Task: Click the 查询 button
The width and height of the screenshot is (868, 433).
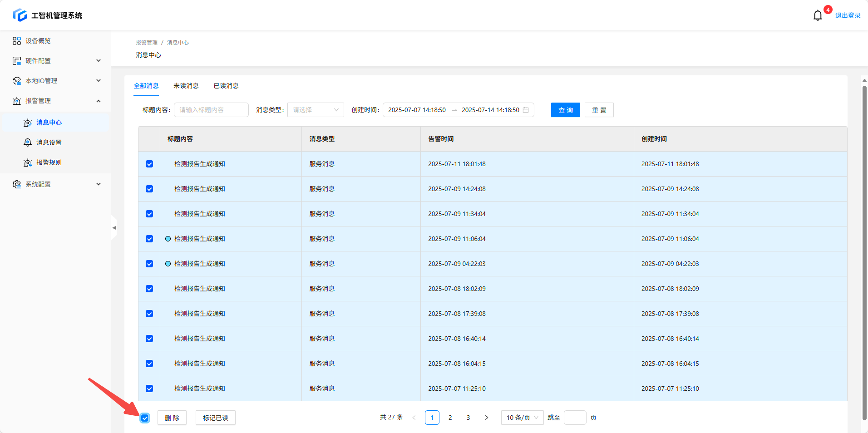Action: [565, 110]
